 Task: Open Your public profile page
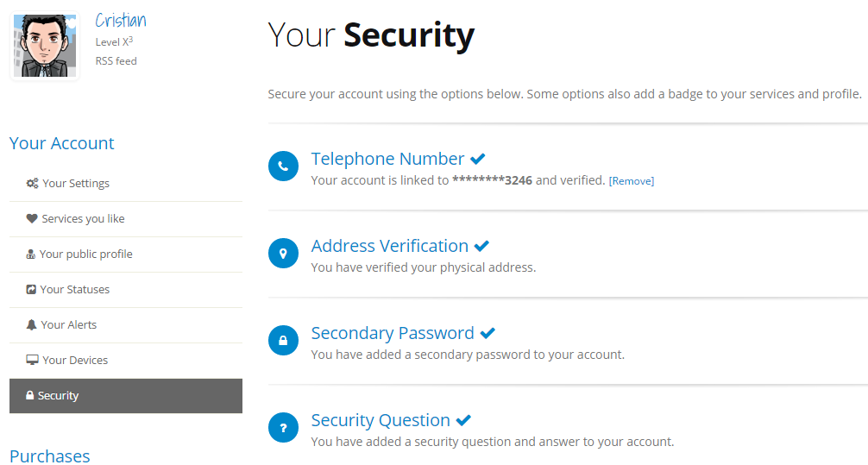tap(85, 254)
